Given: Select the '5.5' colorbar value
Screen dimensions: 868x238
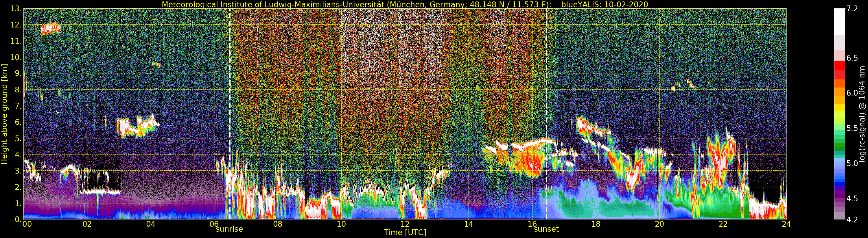Looking at the screenshot, I should [x=852, y=128].
